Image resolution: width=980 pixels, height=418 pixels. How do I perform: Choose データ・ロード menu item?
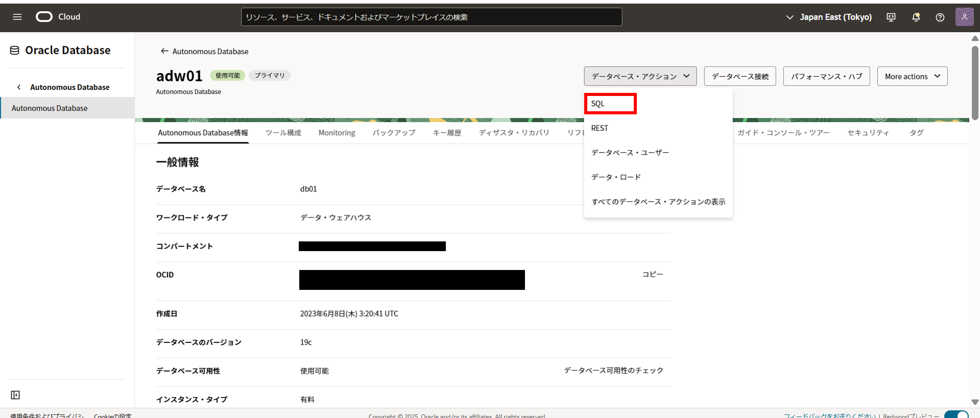(x=658, y=177)
